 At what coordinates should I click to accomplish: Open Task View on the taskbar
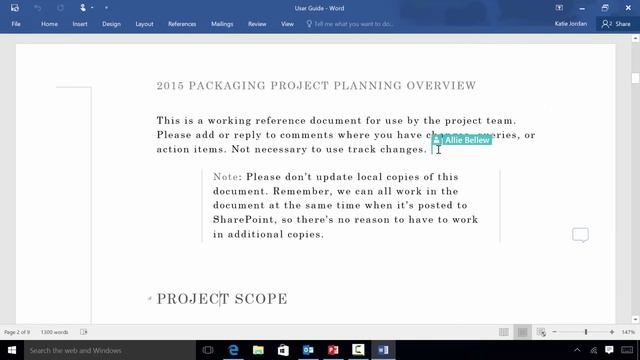pos(208,350)
